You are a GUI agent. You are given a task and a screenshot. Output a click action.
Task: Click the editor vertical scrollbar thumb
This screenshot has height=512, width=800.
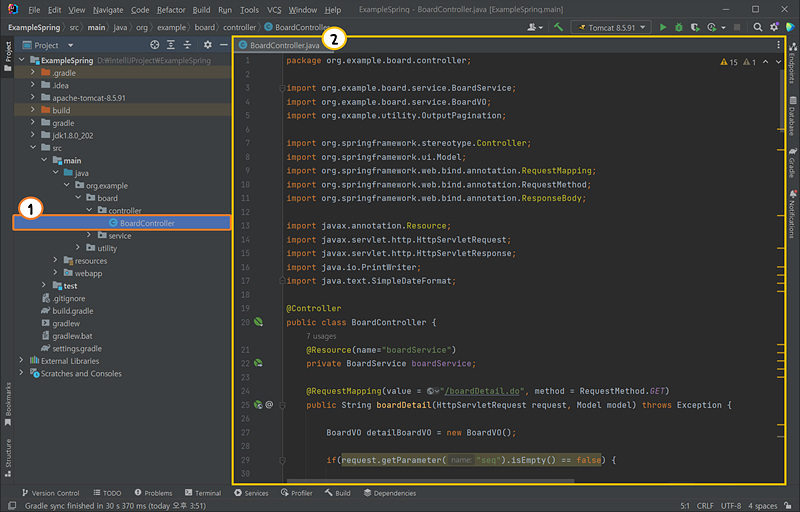tap(782, 99)
